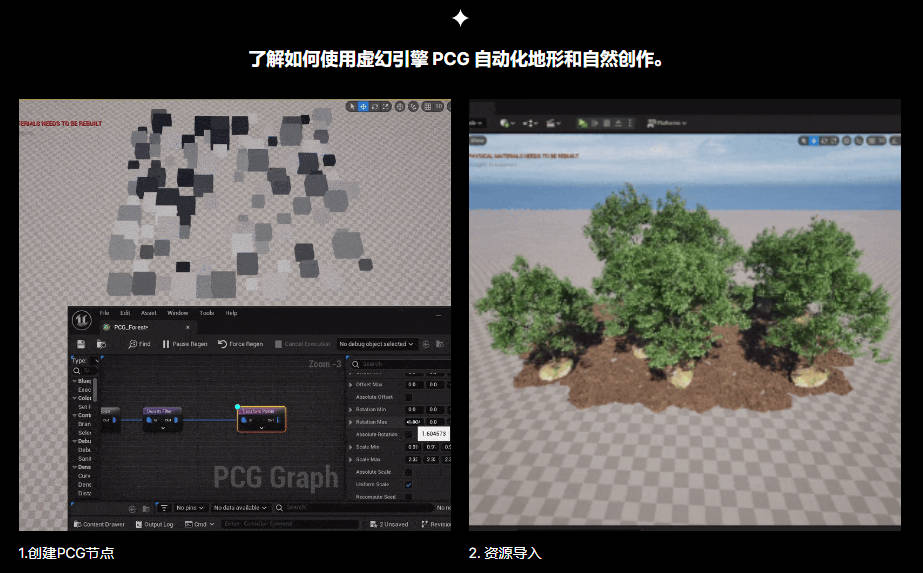Activate the translate tool in the PCG viewport toolbar

tap(363, 107)
